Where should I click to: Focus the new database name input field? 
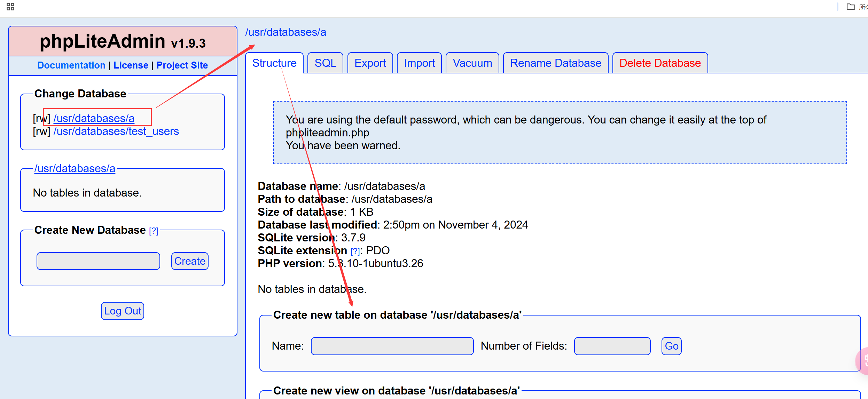point(98,261)
